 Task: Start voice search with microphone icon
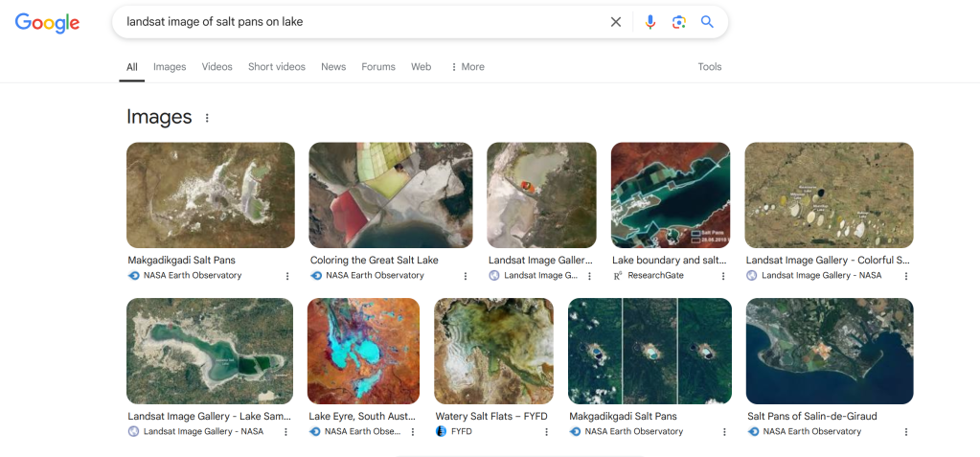point(650,22)
